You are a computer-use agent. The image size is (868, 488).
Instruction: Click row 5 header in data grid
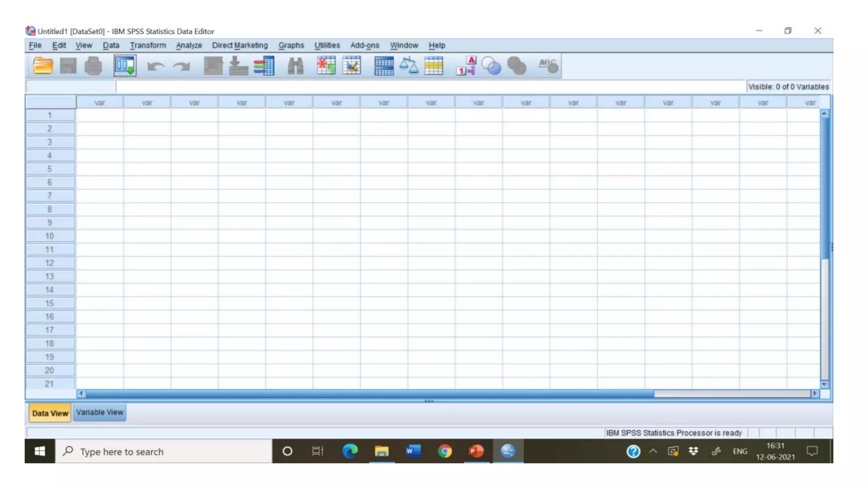(50, 169)
